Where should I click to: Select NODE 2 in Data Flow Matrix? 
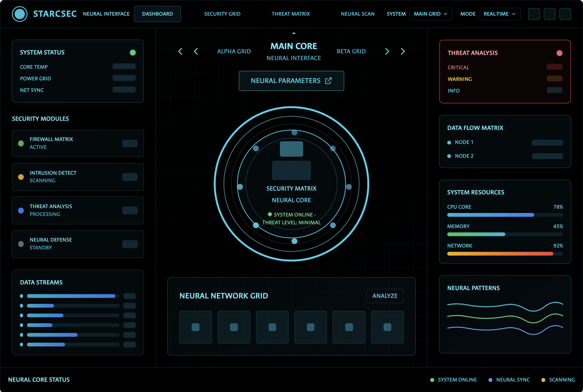[505, 156]
